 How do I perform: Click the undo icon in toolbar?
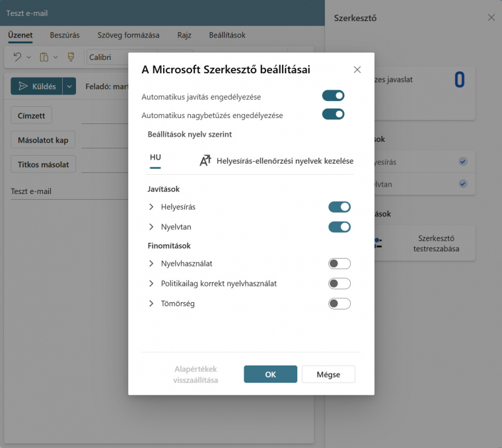pos(17,57)
